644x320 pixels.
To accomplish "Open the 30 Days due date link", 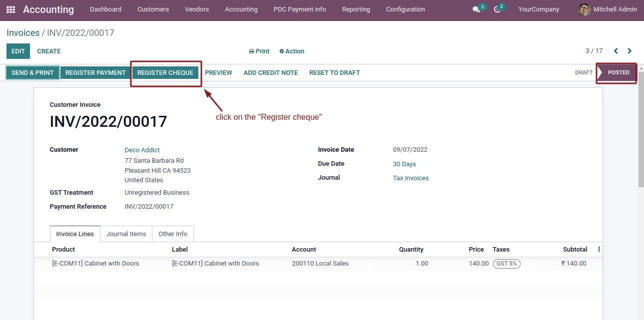I will [x=405, y=164].
